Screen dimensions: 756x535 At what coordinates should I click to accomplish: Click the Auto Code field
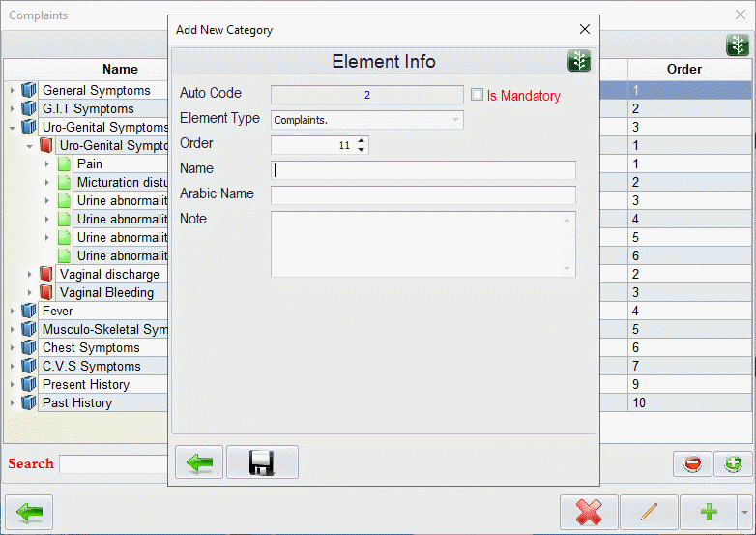367,95
